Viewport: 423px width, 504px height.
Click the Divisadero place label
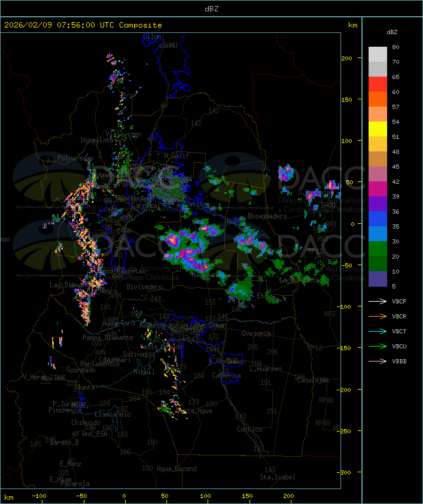145,286
